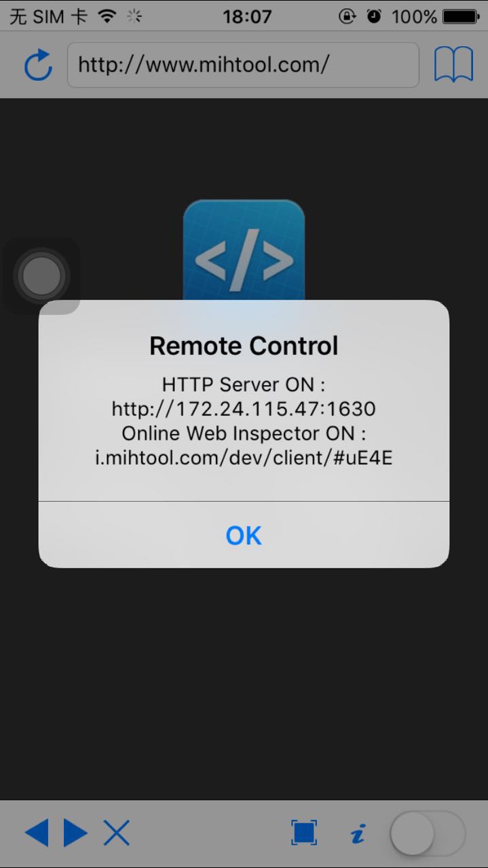This screenshot has height=868, width=488.
Task: Go forward with the right arrow
Action: [x=76, y=833]
